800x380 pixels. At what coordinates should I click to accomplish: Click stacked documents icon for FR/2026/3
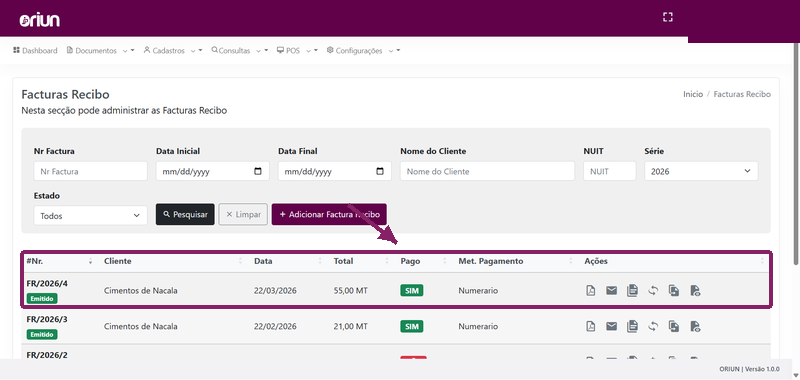coord(632,326)
